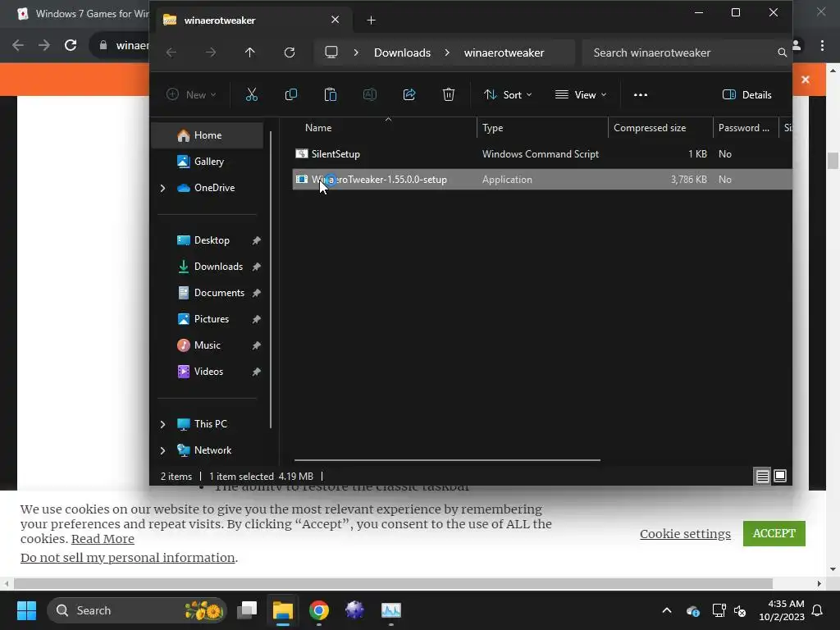Click the Cut scissors icon in Explorer toolbar
This screenshot has height=630, width=840.
[251, 95]
